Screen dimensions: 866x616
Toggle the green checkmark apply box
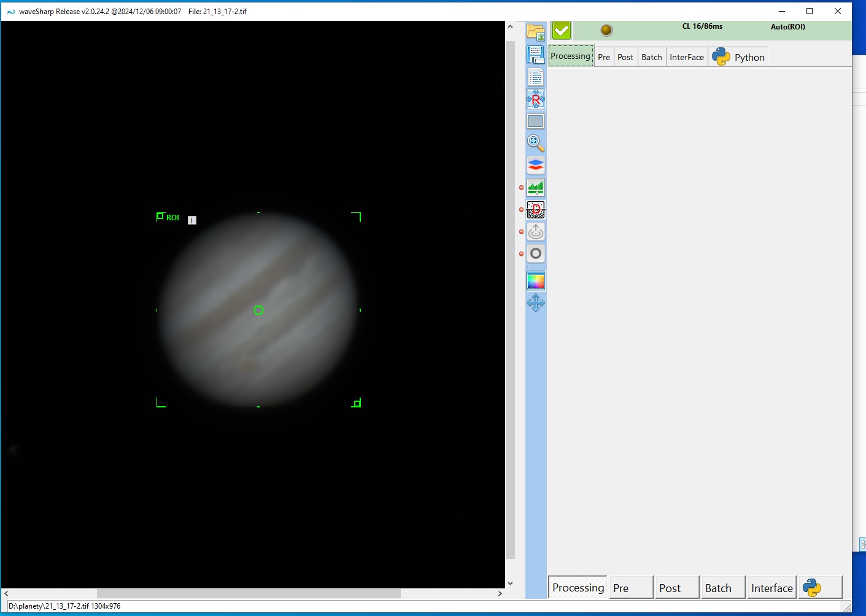click(x=561, y=30)
